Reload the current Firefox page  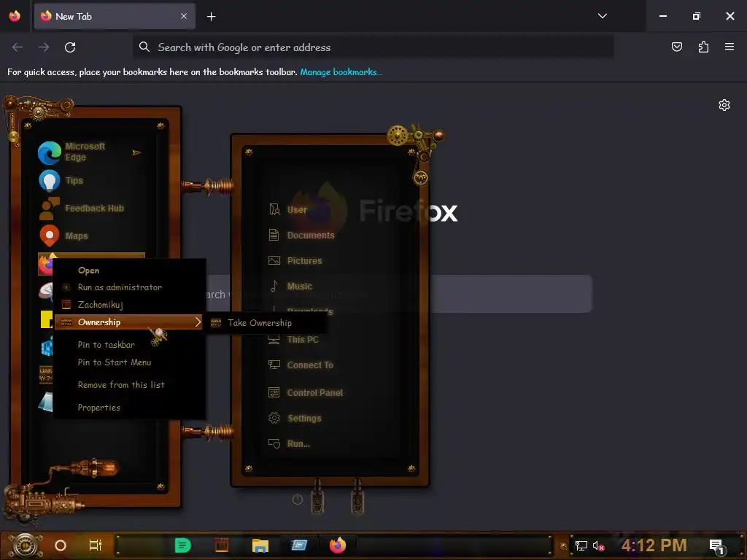pos(70,47)
